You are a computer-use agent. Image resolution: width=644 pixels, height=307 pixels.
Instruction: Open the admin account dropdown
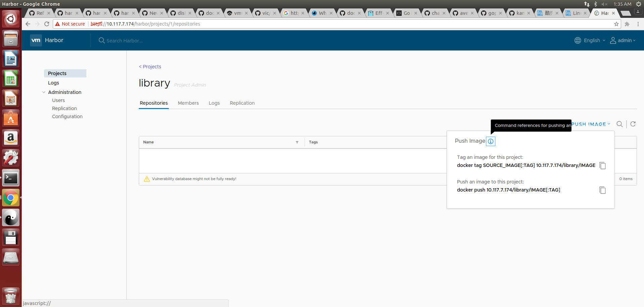pyautogui.click(x=627, y=40)
